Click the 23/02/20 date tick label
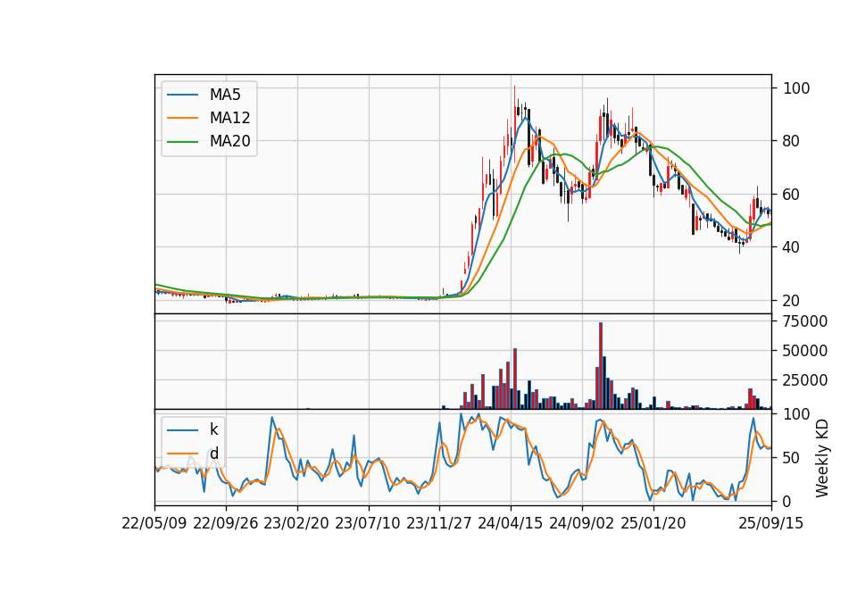The height and width of the screenshot is (616, 857). pyautogui.click(x=296, y=524)
